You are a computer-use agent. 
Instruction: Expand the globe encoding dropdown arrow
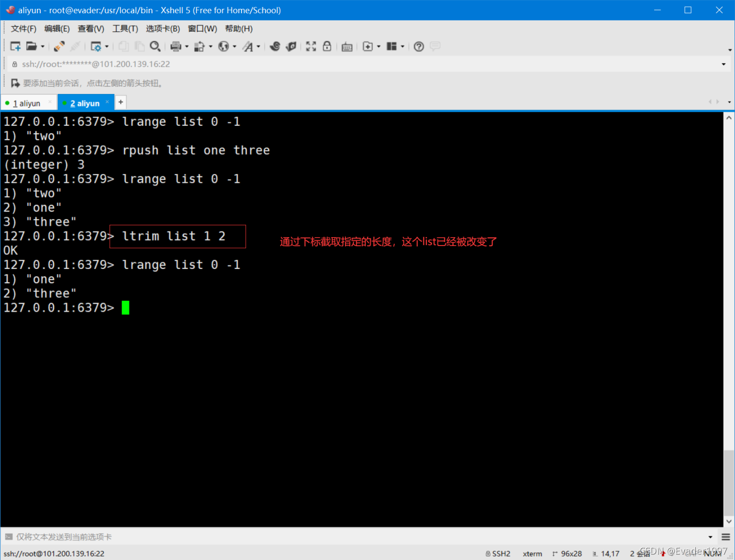234,47
